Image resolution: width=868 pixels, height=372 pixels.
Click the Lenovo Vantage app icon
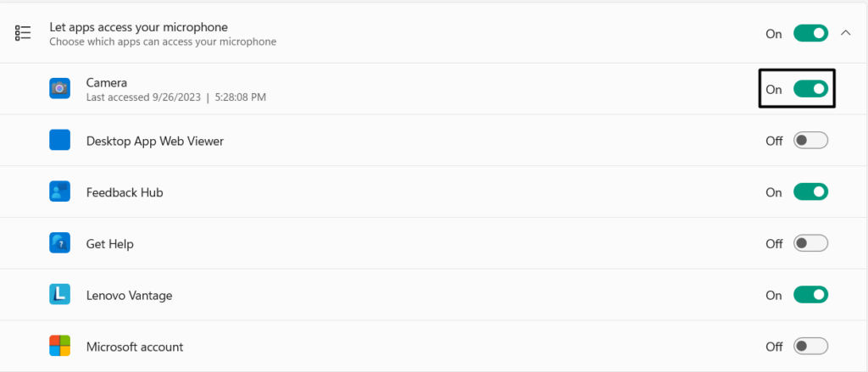pyautogui.click(x=59, y=295)
